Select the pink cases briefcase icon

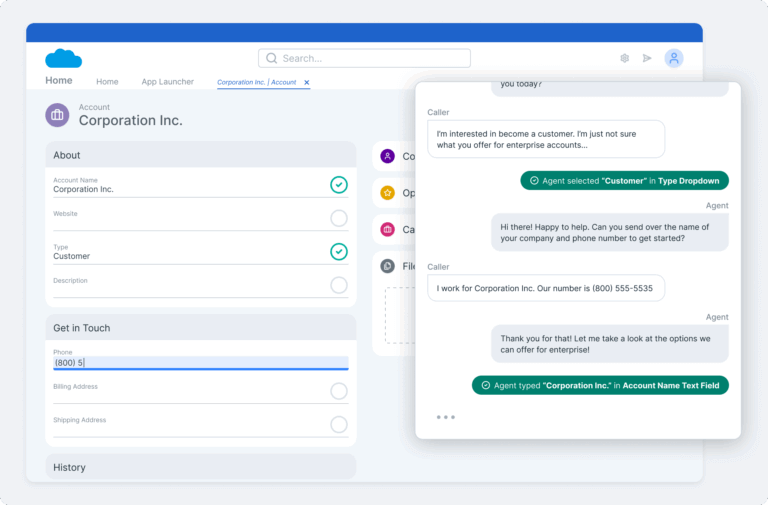pos(387,229)
